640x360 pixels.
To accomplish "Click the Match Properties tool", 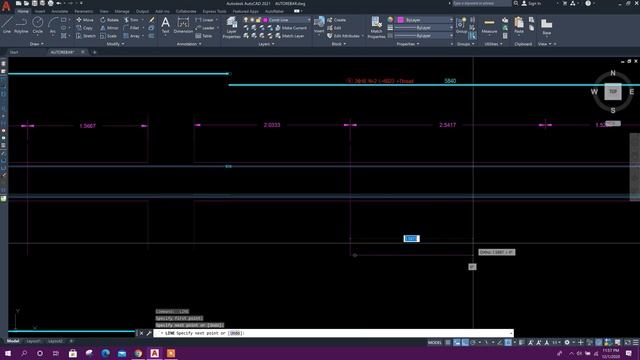I will pyautogui.click(x=376, y=27).
